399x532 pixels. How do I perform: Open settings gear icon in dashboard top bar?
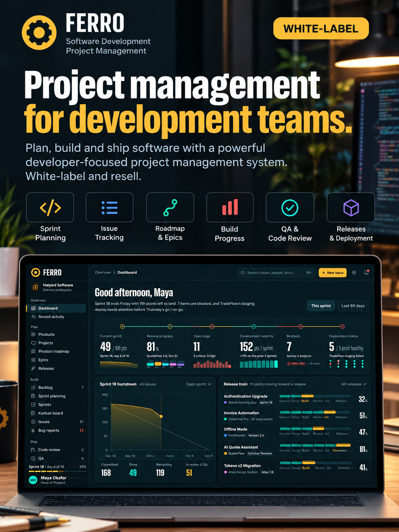click(354, 273)
